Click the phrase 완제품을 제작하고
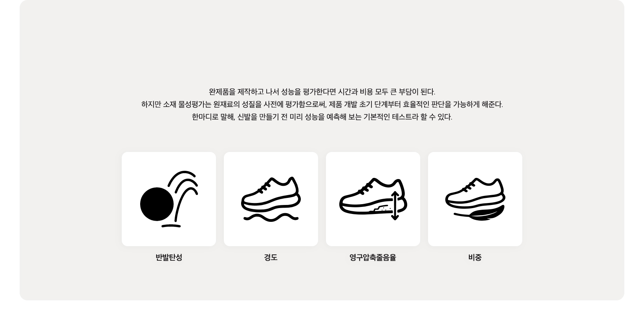Screen dimensions: 644x320 coord(236,92)
